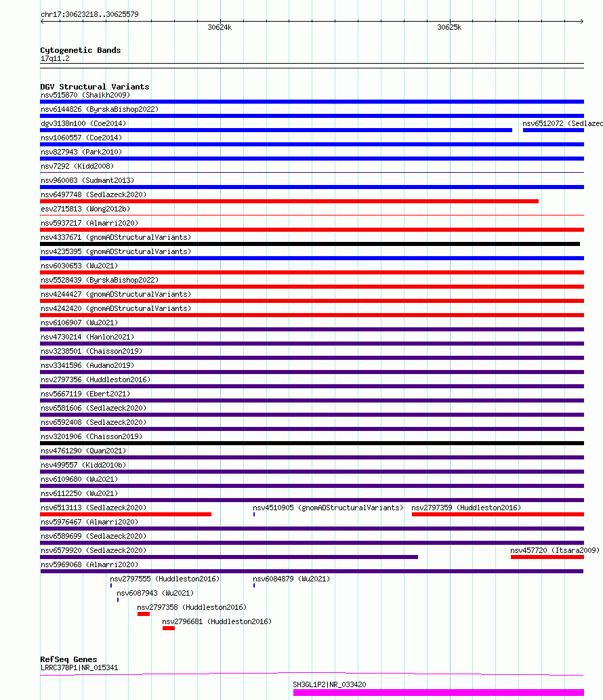Select nsv499557 (Kidd2010b) label

point(83,466)
